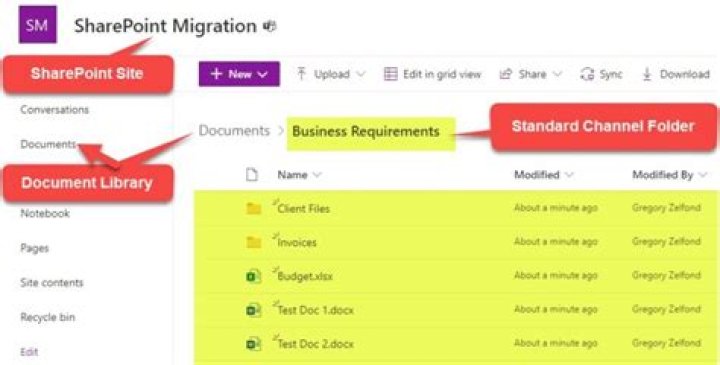
Task: Open the New dropdown button
Action: tap(239, 74)
